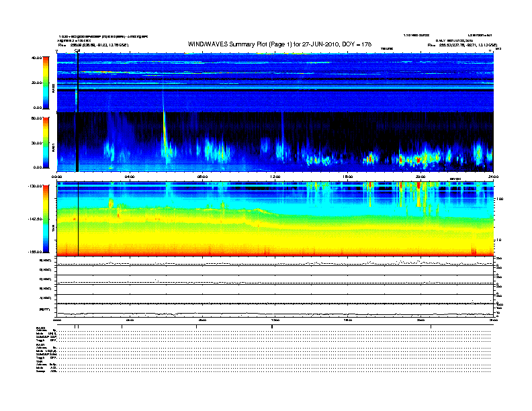Click the 00:00 label under RAD1 spectrogram
Screen dimensions: 532x411
tap(56, 177)
